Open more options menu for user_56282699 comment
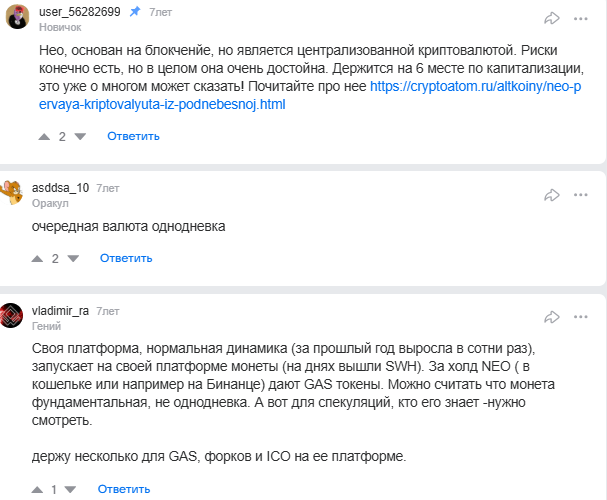Image resolution: width=607 pixels, height=500 pixels. click(585, 17)
